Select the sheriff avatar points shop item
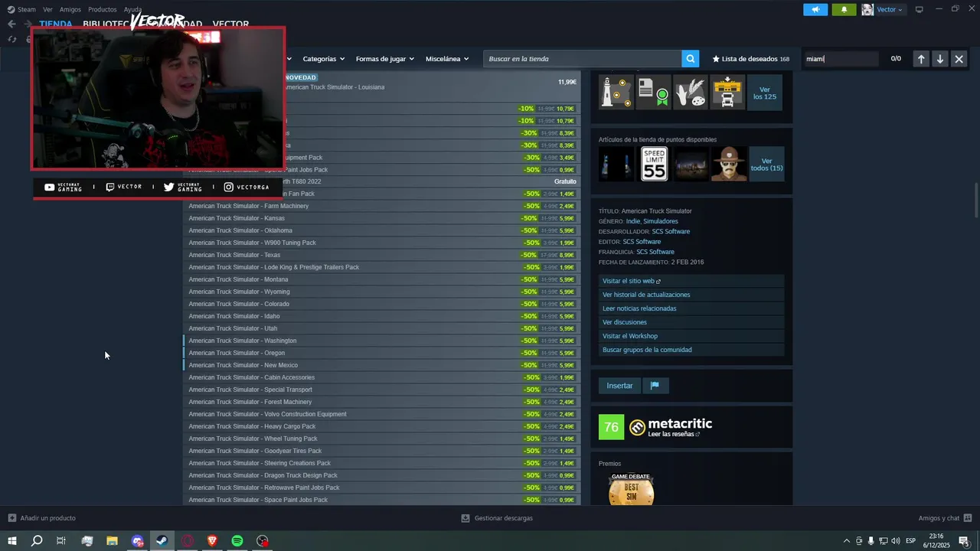Viewport: 980px width, 551px height. click(x=728, y=164)
